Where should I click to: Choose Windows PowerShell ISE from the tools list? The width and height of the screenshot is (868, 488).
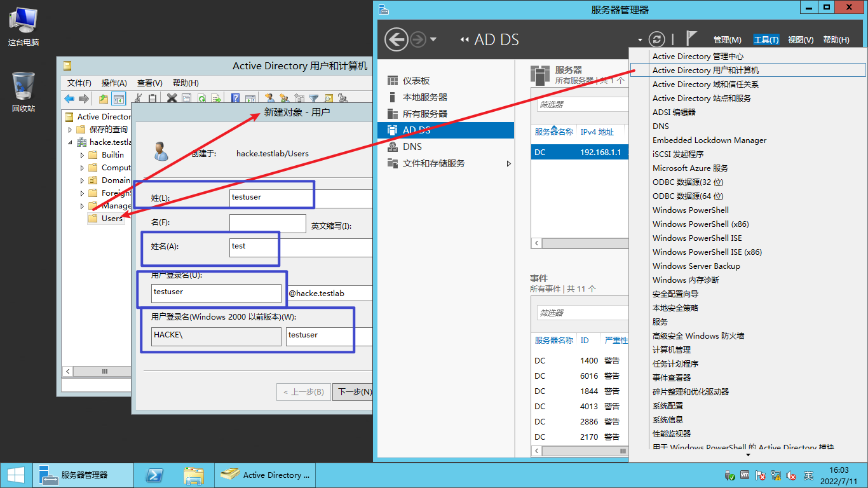pyautogui.click(x=696, y=238)
